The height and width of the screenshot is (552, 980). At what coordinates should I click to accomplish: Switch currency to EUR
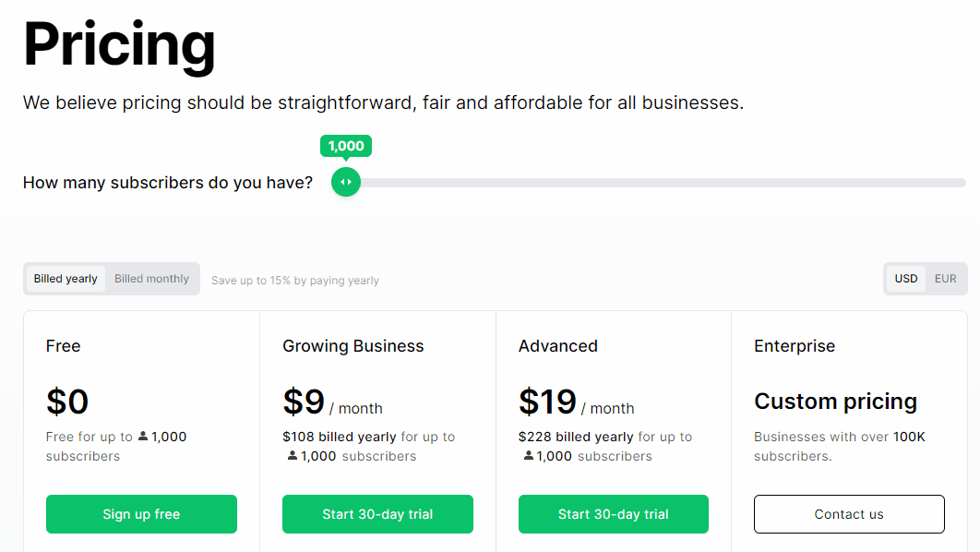(x=945, y=279)
